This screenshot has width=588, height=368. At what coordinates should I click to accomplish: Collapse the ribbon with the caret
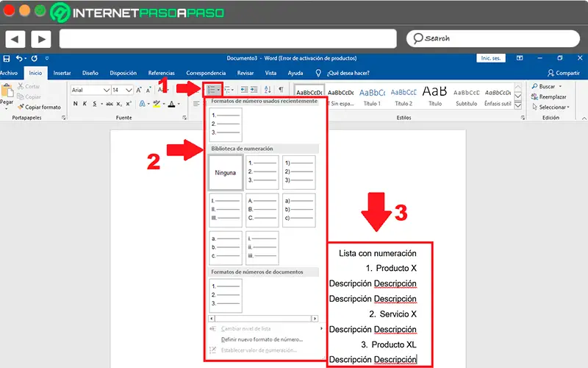(584, 118)
